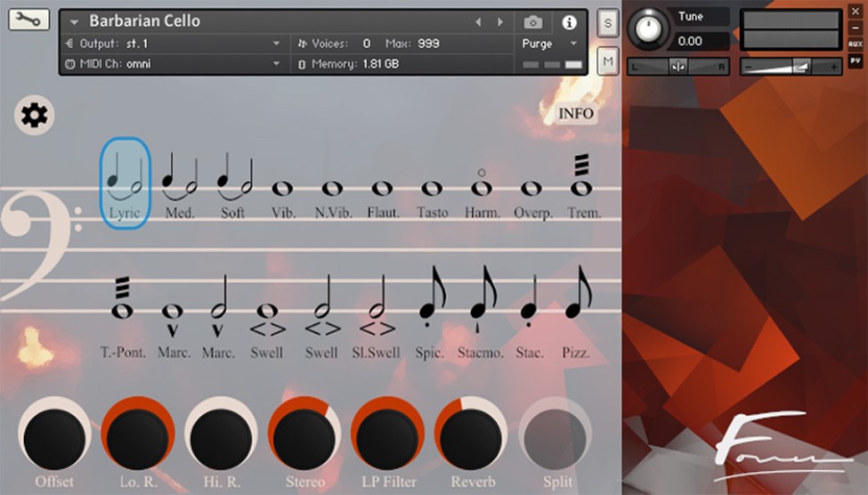Toggle the Solo S button
The image size is (868, 495).
[x=608, y=24]
